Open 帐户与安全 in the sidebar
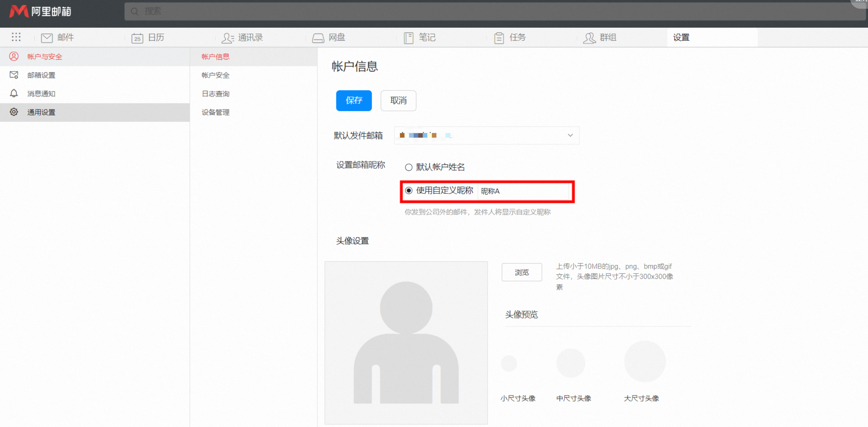This screenshot has width=868, height=427. 95,57
